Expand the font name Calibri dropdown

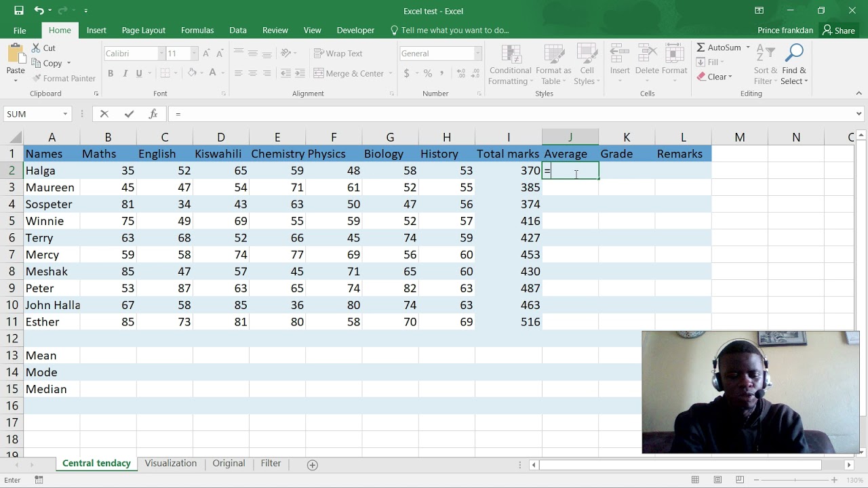click(161, 54)
